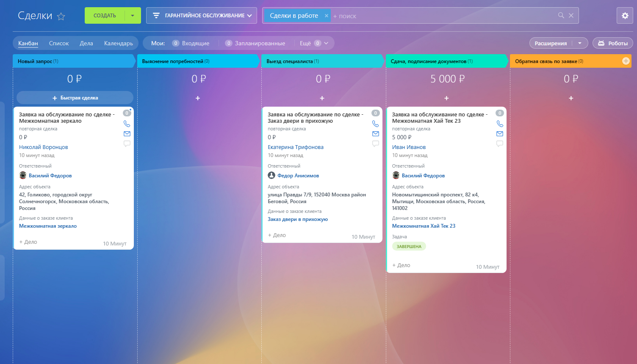This screenshot has width=637, height=364.
Task: Expand the 'Ещё' counters dropdown
Action: [x=314, y=43]
